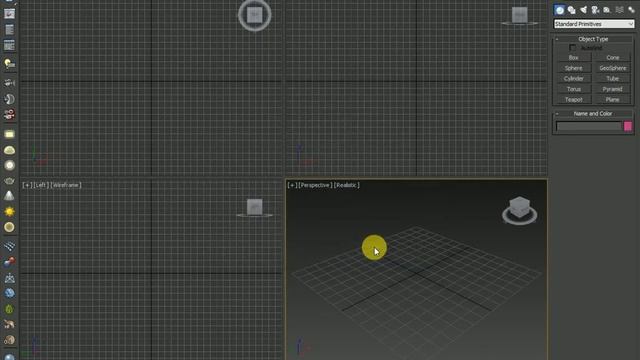Click the red gears icon

9,115
